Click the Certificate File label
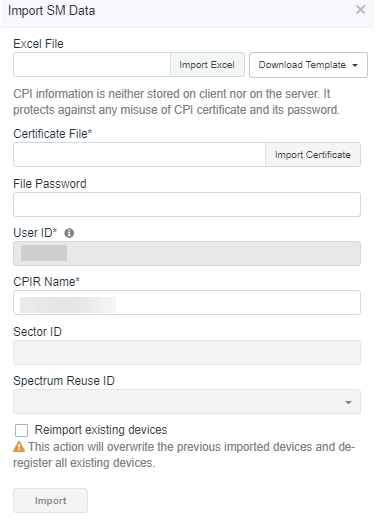This screenshot has height=519, width=375. [x=53, y=134]
